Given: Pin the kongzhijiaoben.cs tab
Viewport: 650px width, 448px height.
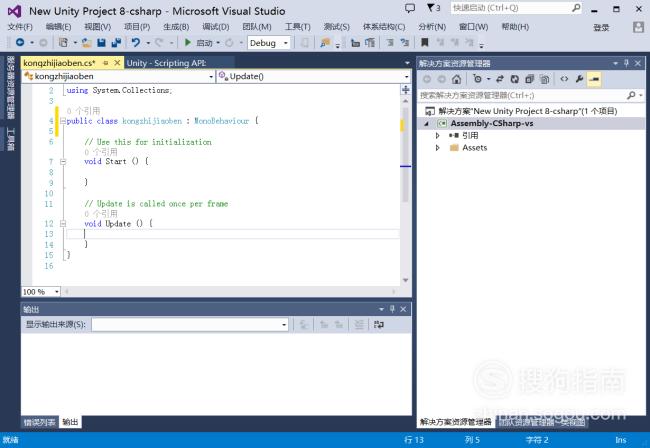Looking at the screenshot, I should click(106, 63).
